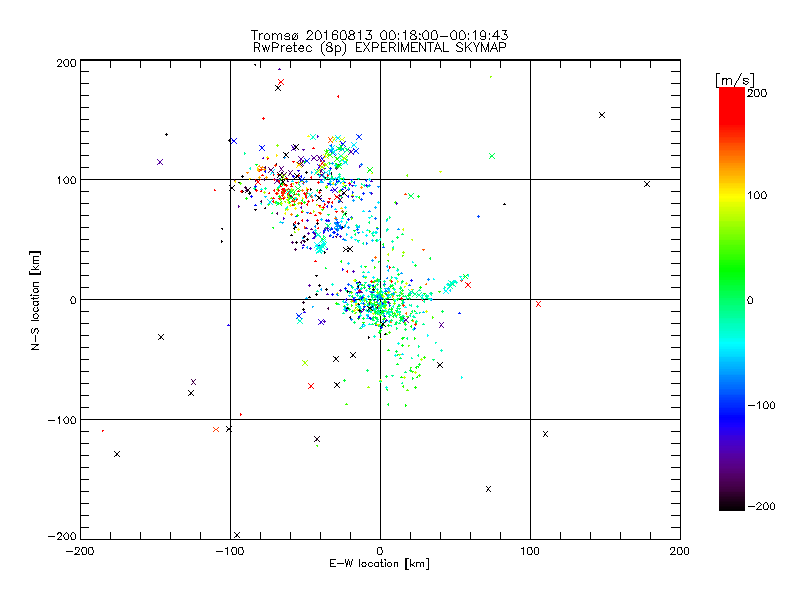Image resolution: width=800 pixels, height=600 pixels.
Task: Click the red X marker east of 100 km gridline
Action: (538, 304)
